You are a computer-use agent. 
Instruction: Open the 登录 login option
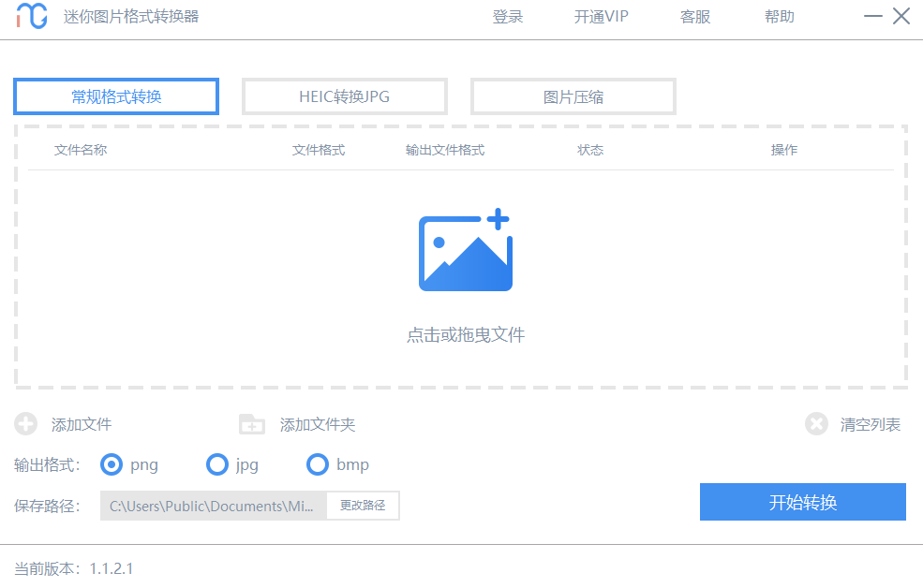(507, 16)
